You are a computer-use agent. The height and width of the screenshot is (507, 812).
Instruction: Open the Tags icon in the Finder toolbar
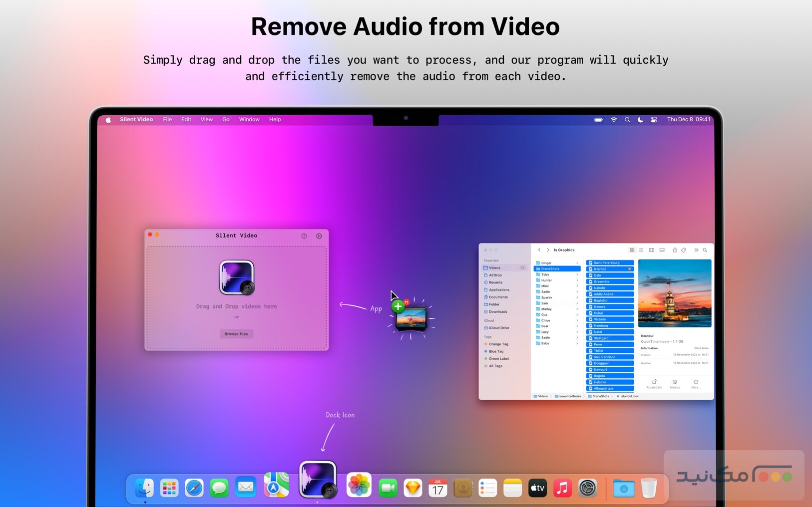[684, 250]
